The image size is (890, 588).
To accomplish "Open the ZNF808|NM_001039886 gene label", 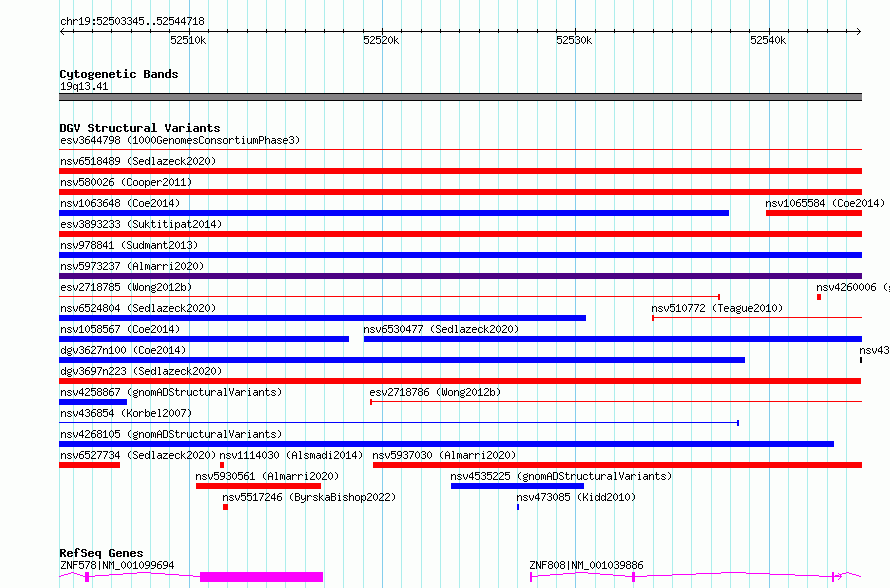I will 586,565.
